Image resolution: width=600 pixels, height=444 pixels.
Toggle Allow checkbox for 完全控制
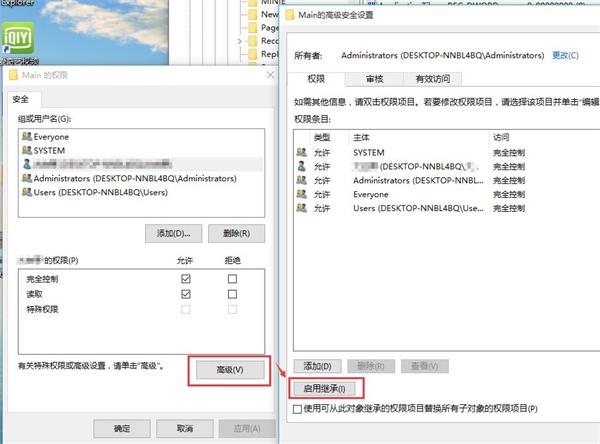click(185, 279)
